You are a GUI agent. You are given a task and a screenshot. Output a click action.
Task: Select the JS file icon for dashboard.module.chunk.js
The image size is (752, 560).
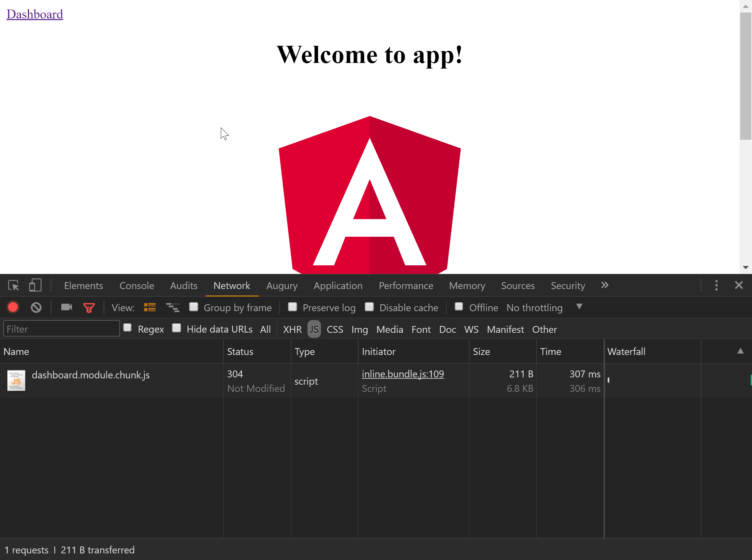pos(16,381)
